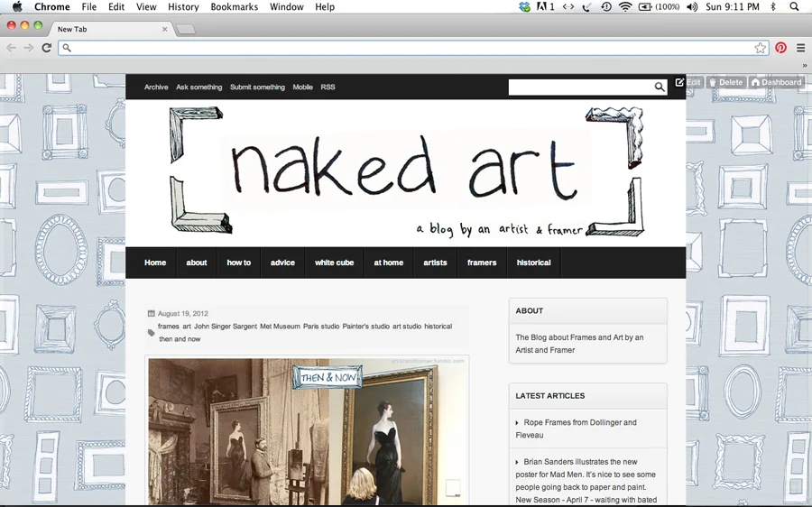
Task: Click the Adobe menu bar icon
Action: [x=545, y=6]
